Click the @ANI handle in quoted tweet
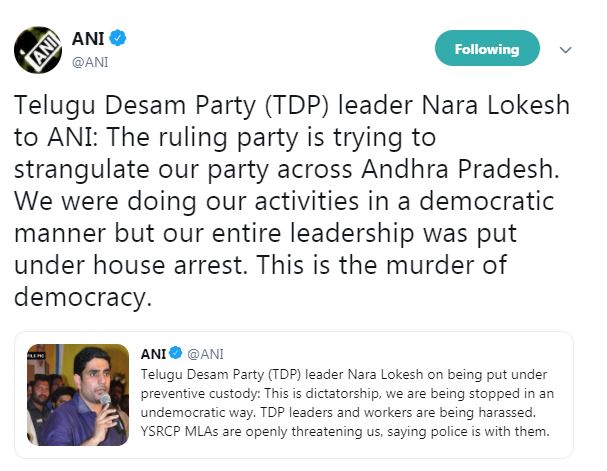The image size is (607, 471). (203, 353)
